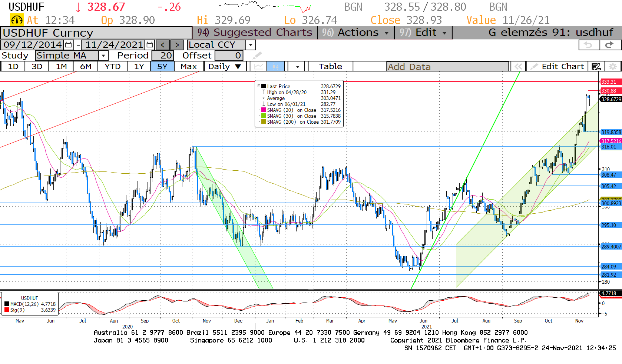
Task: Open the end date calendar picker
Action: pos(149,45)
